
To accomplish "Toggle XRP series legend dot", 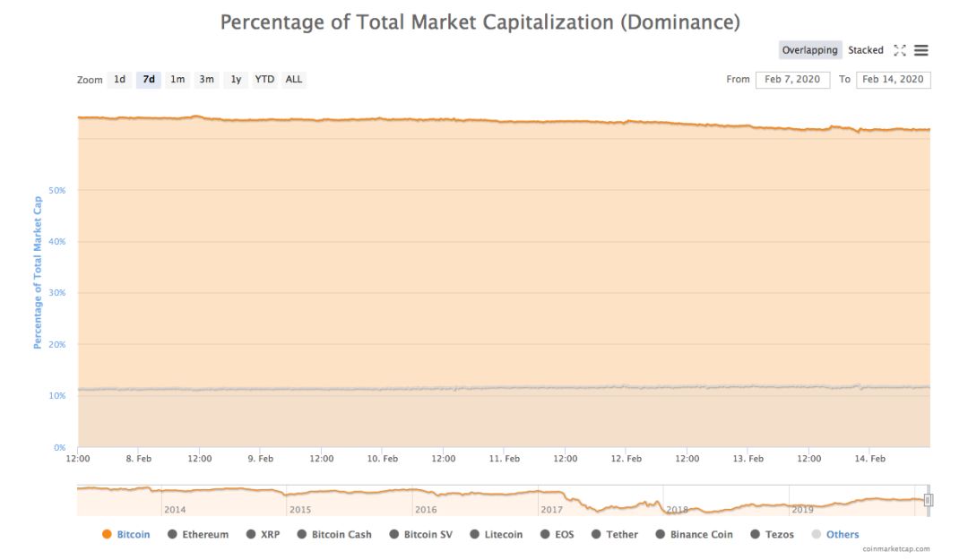I will pyautogui.click(x=251, y=534).
